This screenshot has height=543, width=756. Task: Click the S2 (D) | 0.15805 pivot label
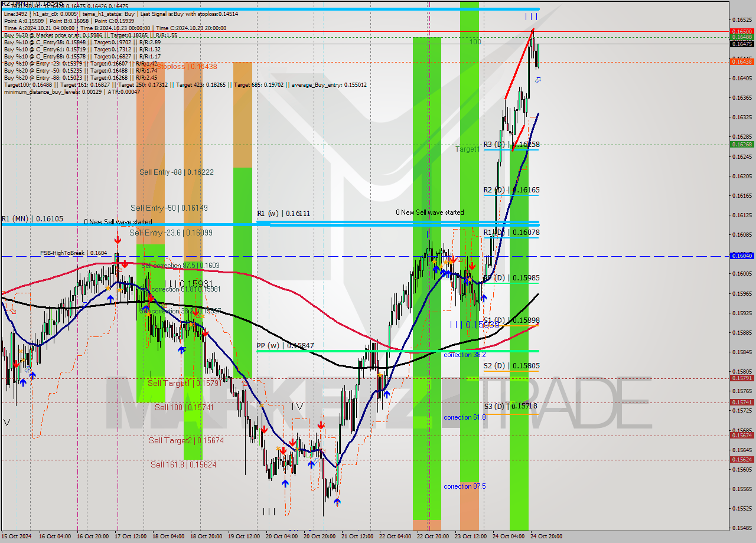[x=511, y=366]
